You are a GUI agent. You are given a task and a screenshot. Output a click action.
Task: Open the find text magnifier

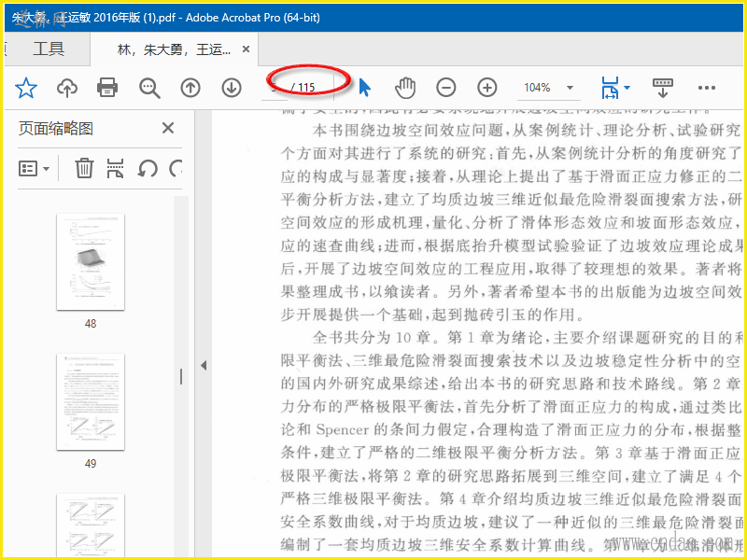(x=149, y=88)
